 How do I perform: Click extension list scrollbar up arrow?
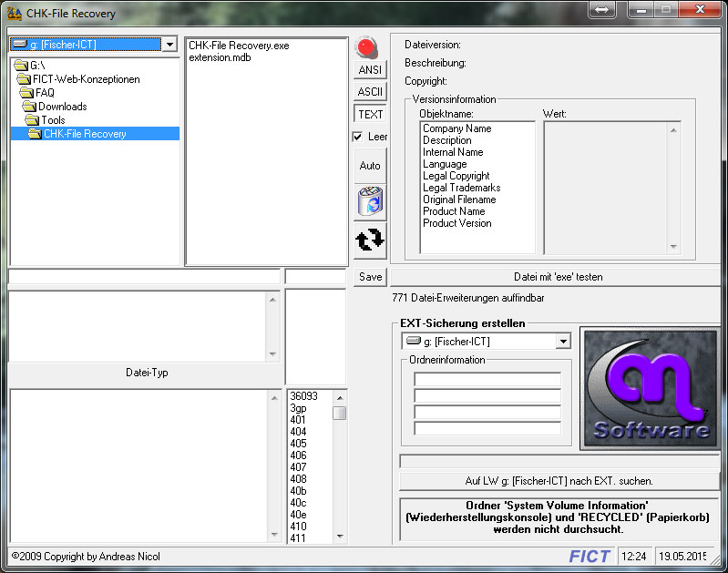click(340, 397)
